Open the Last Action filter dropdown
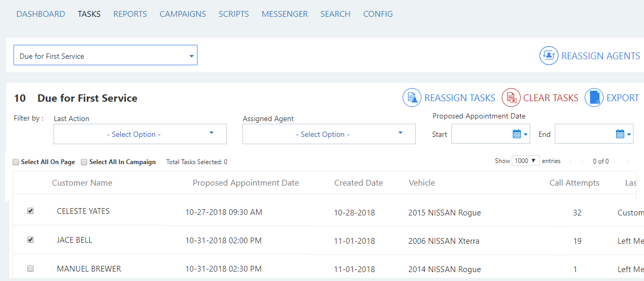 pos(140,134)
